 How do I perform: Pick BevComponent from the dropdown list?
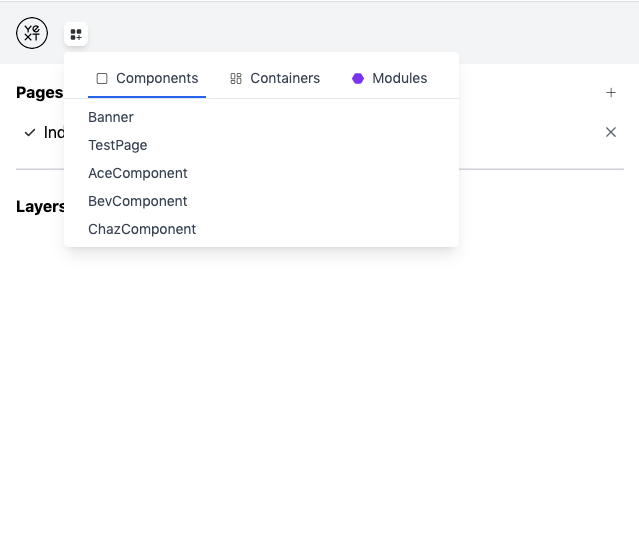138,201
